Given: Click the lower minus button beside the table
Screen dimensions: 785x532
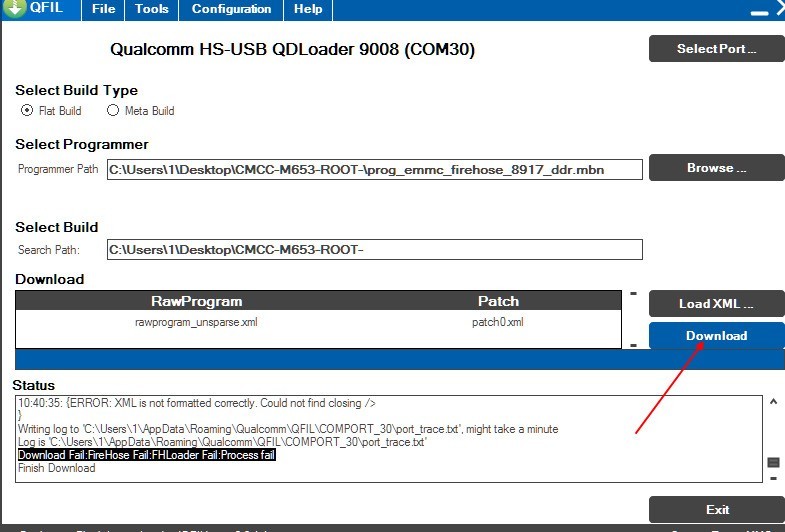Looking at the screenshot, I should (x=633, y=345).
